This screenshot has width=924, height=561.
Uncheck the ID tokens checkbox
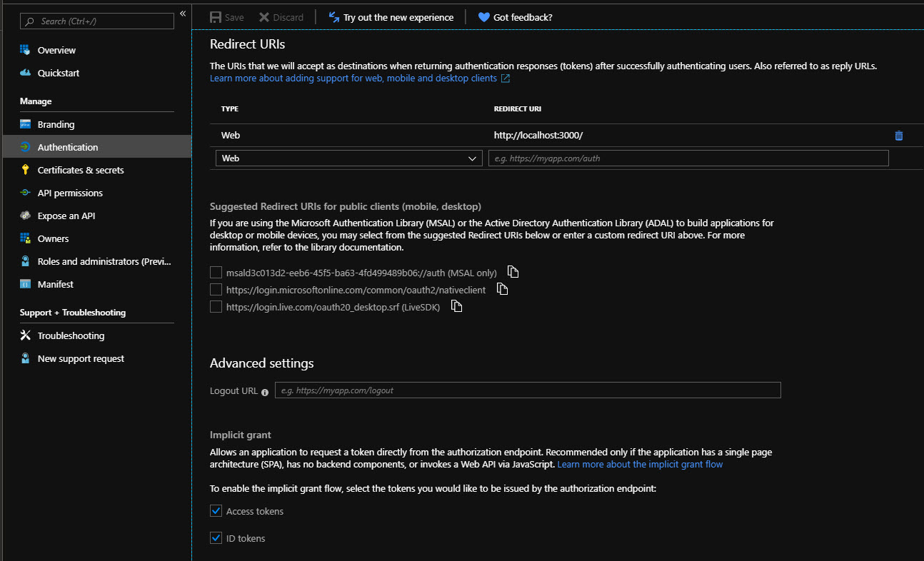(x=216, y=538)
